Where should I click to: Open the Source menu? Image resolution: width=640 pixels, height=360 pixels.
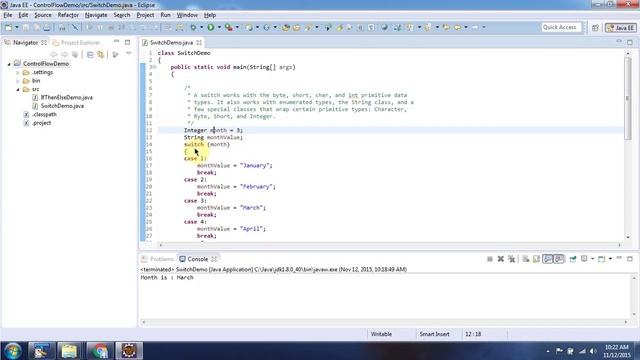pyautogui.click(x=43, y=15)
